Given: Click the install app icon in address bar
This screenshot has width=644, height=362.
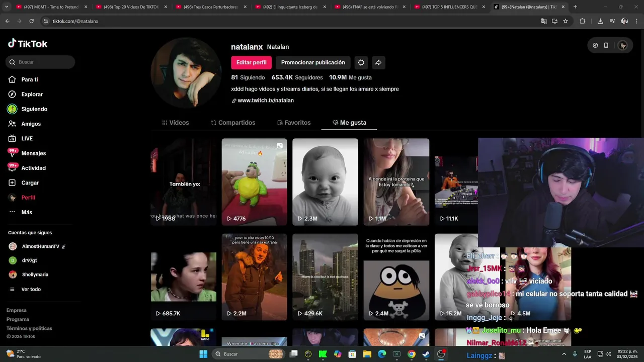Looking at the screenshot, I should (554, 21).
